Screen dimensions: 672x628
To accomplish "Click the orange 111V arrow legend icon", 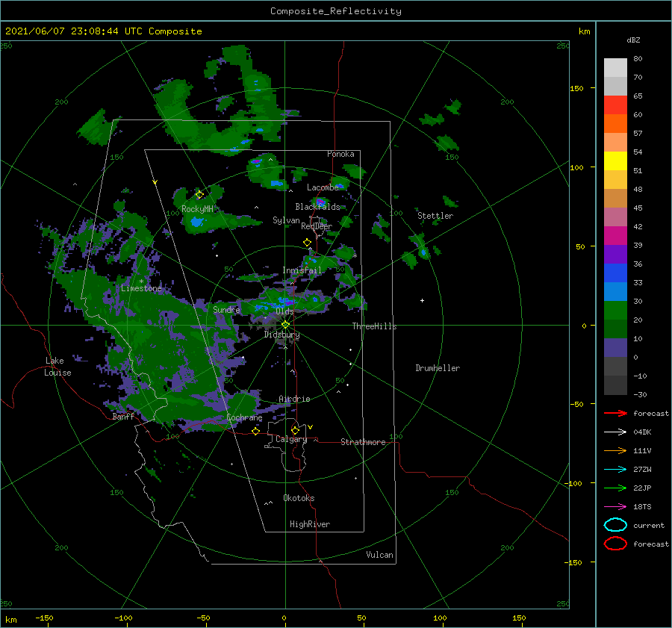I will (615, 450).
